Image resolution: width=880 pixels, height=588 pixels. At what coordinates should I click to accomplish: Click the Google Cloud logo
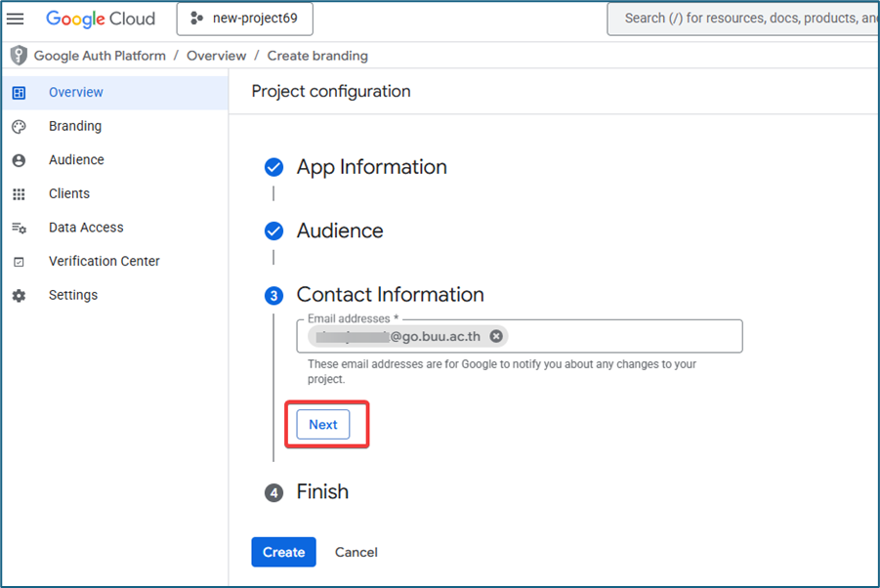pyautogui.click(x=101, y=19)
